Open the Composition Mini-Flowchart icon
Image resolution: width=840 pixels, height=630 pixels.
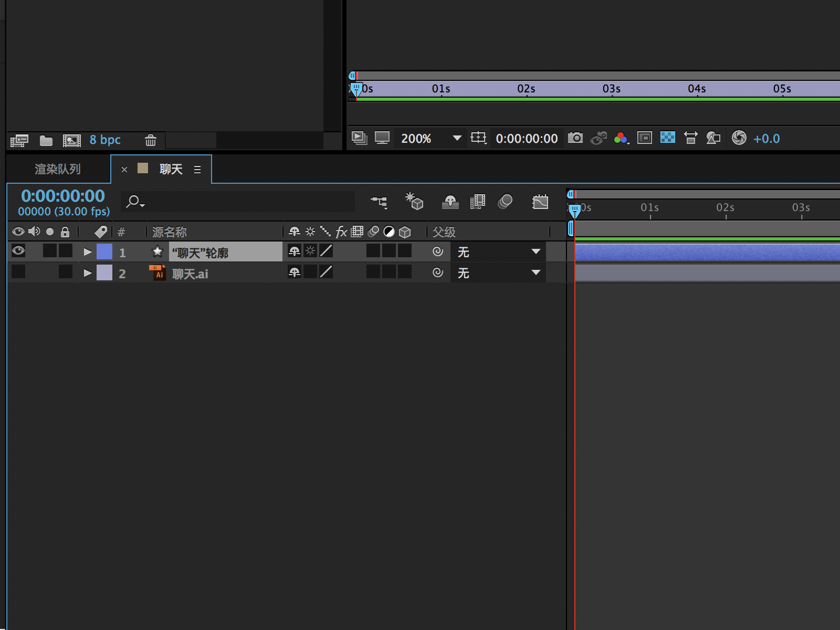[379, 202]
